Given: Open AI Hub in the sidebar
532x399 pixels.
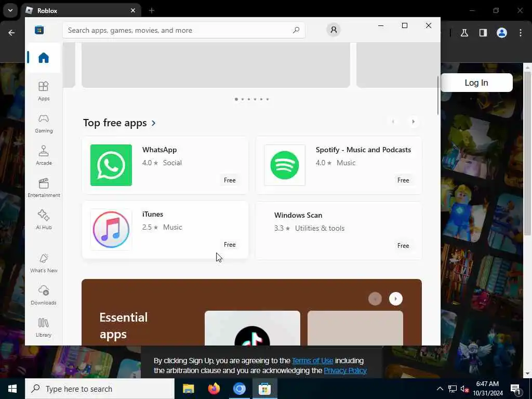Looking at the screenshot, I should [x=44, y=220].
